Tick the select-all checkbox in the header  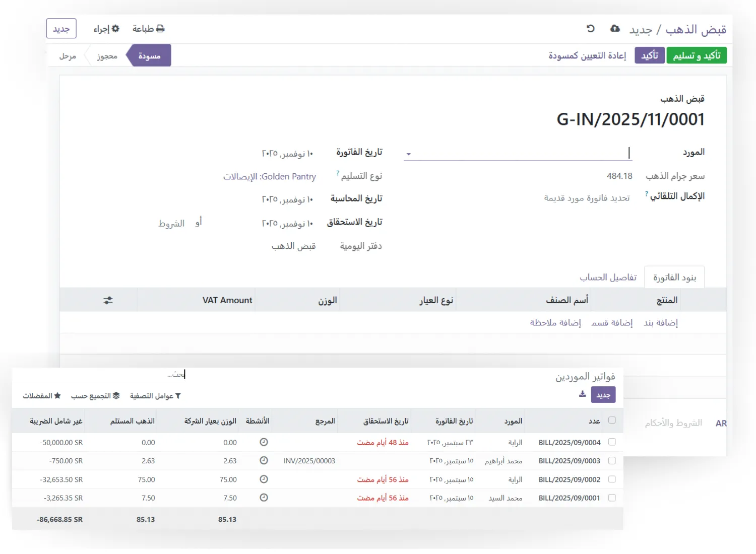[612, 421]
